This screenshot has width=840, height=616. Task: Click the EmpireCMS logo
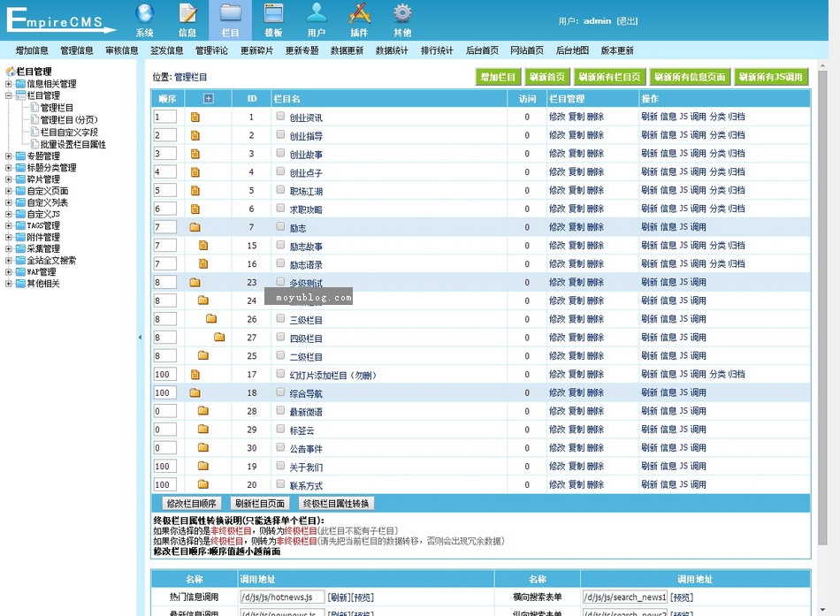tap(61, 20)
